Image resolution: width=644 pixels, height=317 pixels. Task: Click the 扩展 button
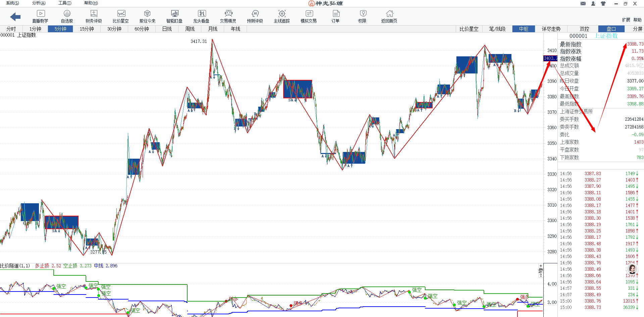tap(626, 20)
